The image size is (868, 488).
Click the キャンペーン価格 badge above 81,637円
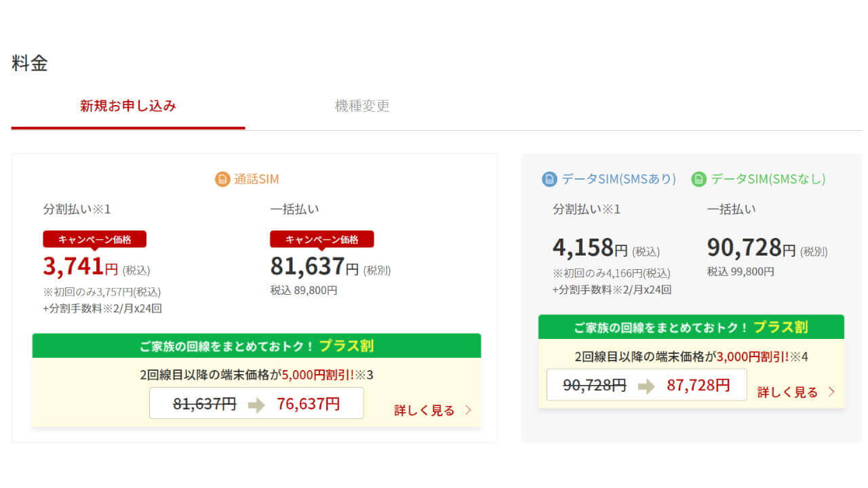click(x=321, y=239)
